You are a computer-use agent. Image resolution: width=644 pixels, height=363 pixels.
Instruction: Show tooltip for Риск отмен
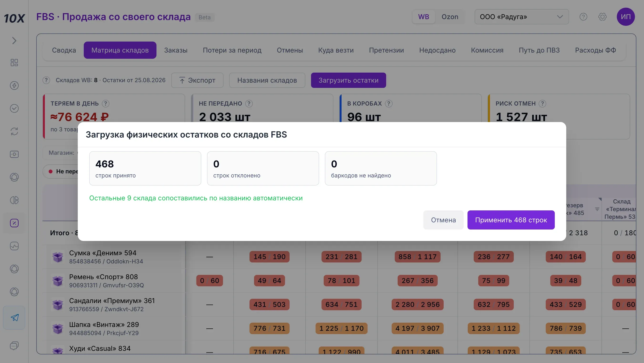542,104
